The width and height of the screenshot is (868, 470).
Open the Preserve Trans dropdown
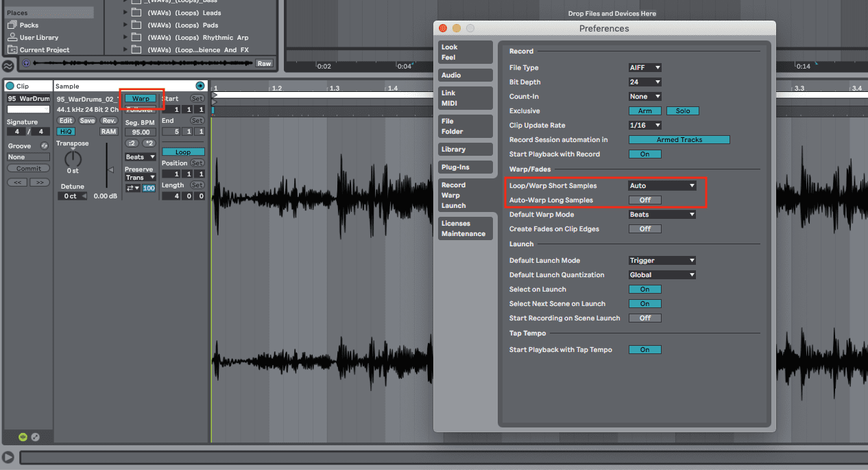click(x=141, y=178)
